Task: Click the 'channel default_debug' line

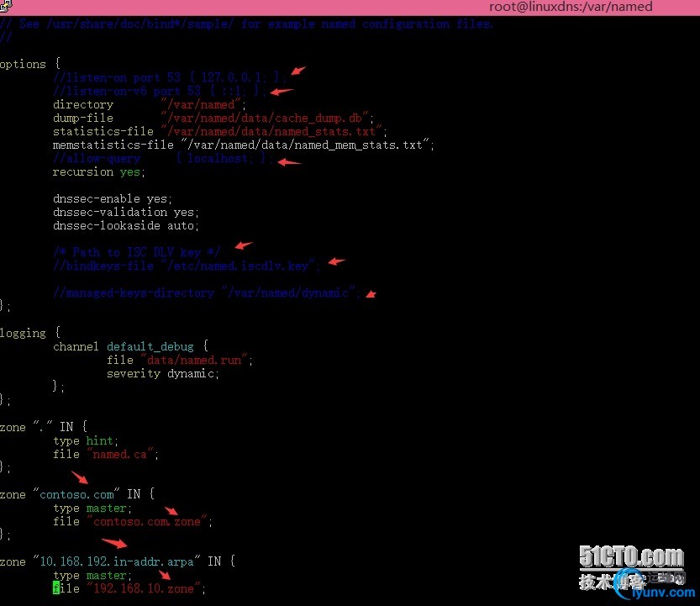Action: (130, 346)
